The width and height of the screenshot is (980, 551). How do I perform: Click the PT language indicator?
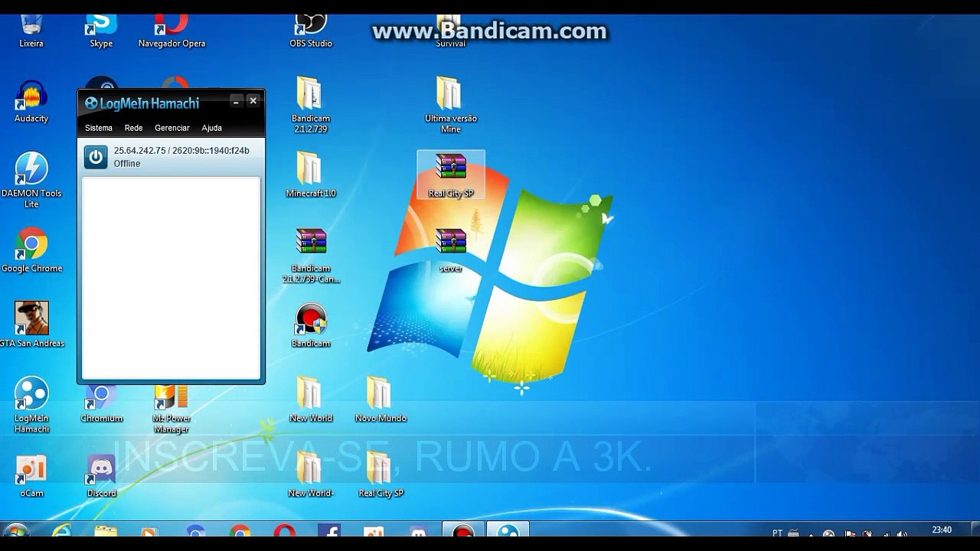[x=778, y=533]
